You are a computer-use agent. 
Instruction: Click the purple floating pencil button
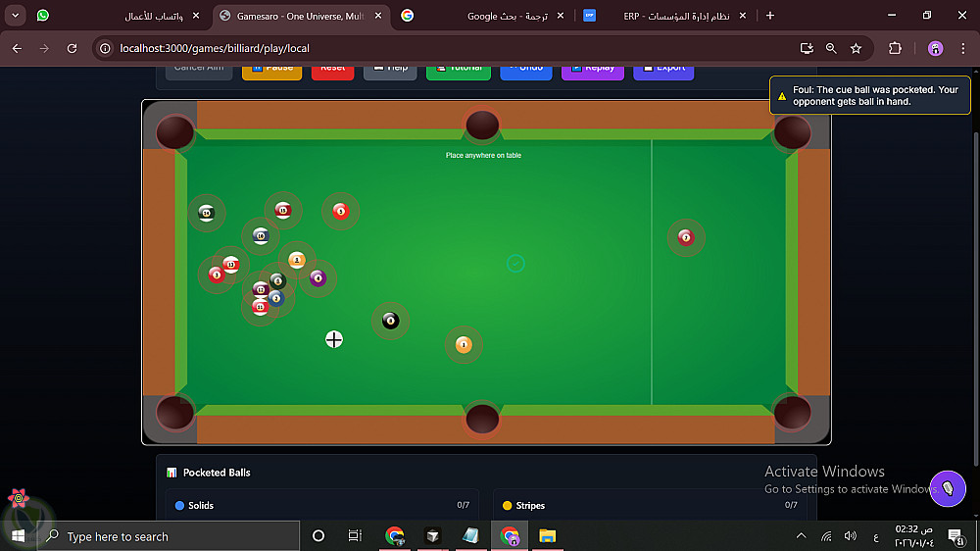point(948,488)
